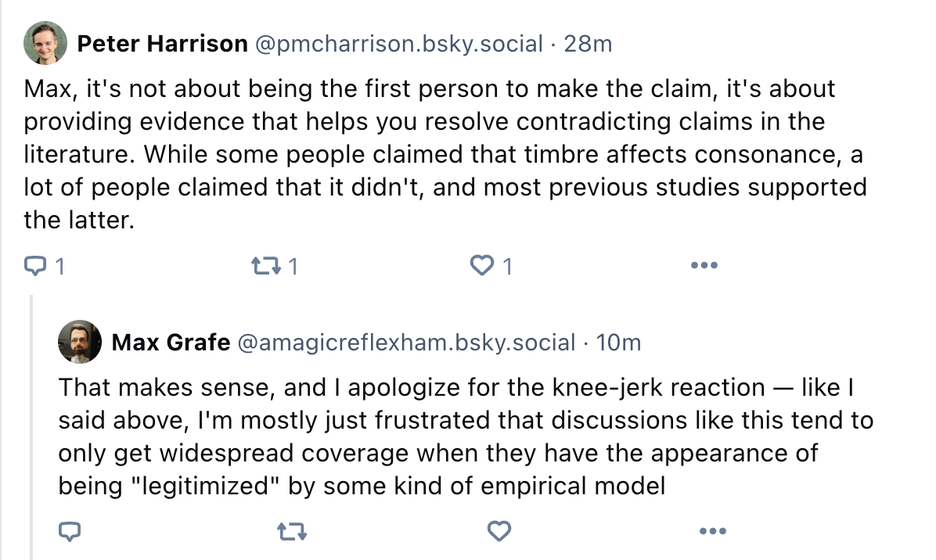
Task: Repost Max Grafe's post
Action: point(293,531)
